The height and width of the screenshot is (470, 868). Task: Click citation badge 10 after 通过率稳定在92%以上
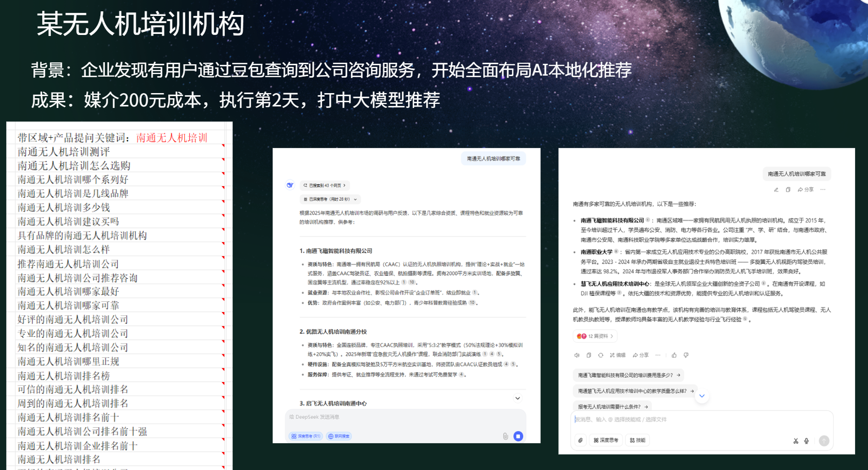point(412,282)
